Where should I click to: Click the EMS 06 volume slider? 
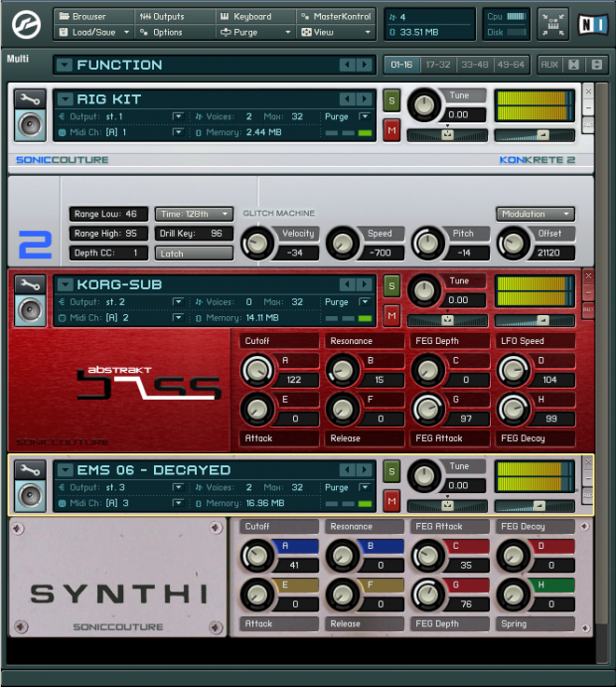[535, 506]
